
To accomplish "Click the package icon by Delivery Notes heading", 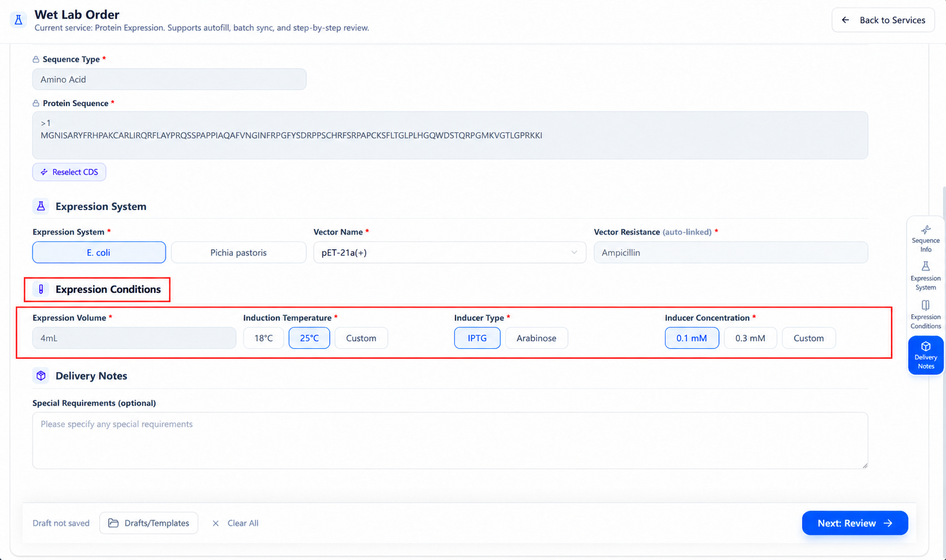I will (x=41, y=375).
